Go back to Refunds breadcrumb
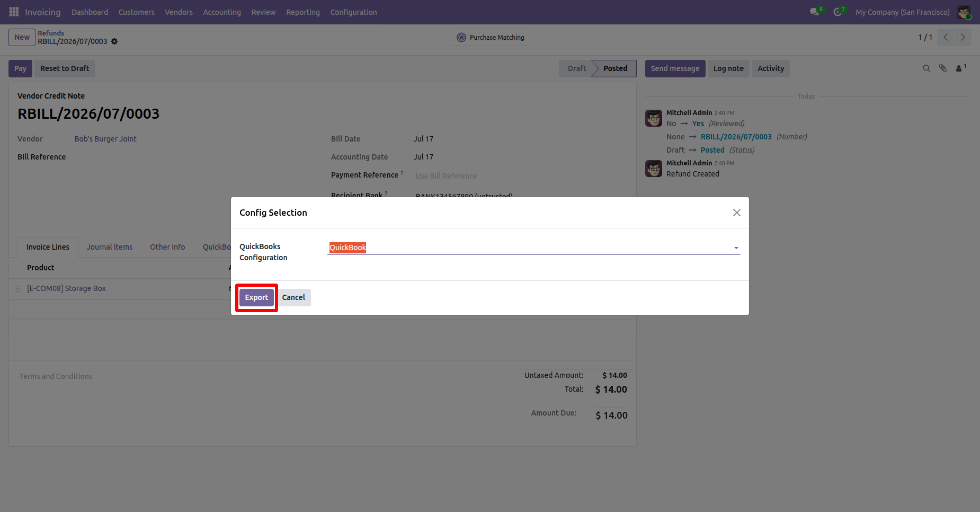The width and height of the screenshot is (980, 512). click(51, 33)
